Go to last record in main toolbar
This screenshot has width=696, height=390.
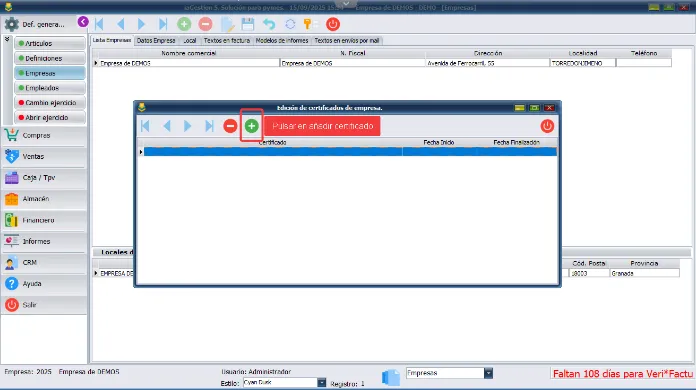pos(163,24)
